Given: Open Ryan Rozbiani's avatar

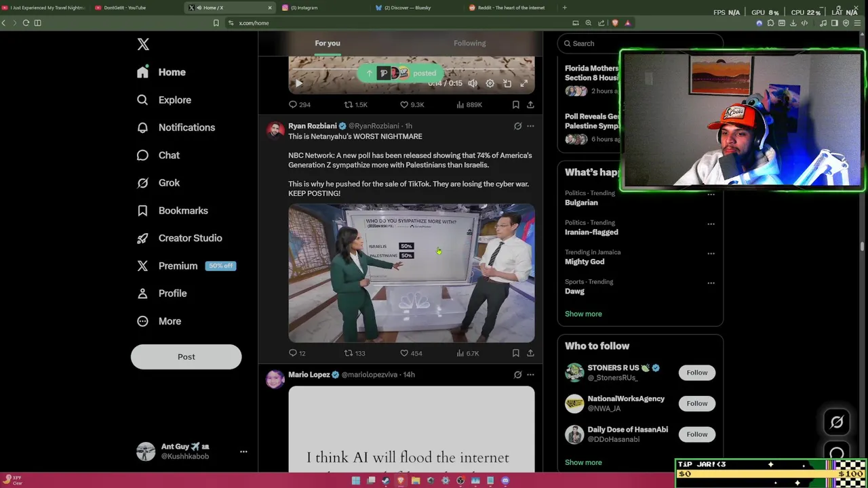Looking at the screenshot, I should click(275, 130).
